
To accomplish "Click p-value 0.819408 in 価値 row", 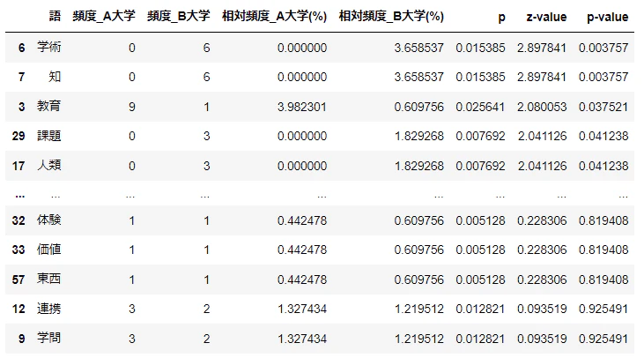I will [x=603, y=250].
